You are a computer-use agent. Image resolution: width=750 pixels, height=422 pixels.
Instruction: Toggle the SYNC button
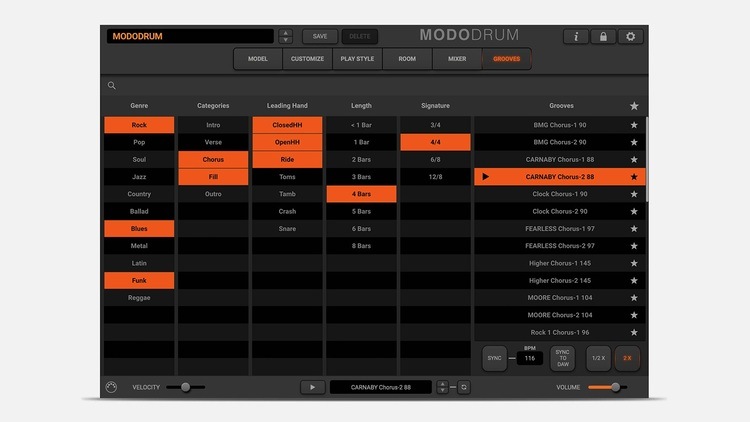click(494, 357)
